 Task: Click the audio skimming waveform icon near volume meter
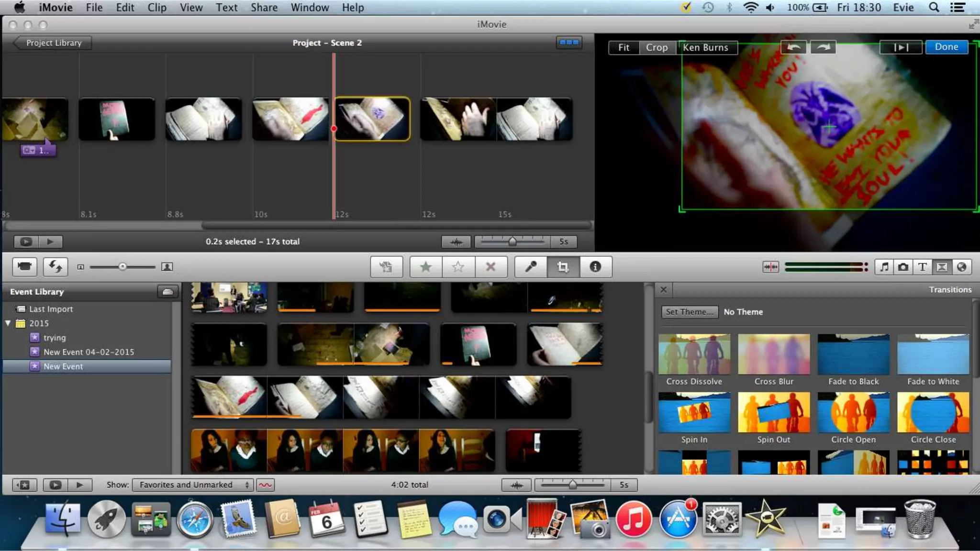pyautogui.click(x=770, y=267)
